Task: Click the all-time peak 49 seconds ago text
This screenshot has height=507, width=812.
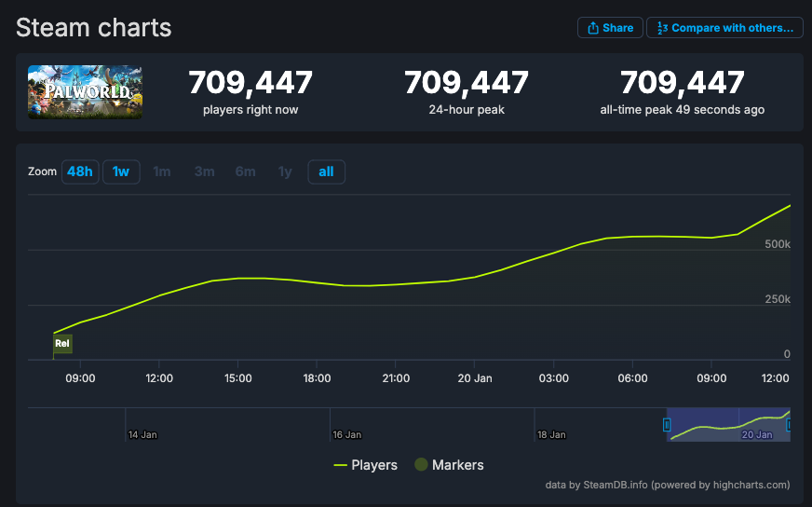Action: (682, 110)
